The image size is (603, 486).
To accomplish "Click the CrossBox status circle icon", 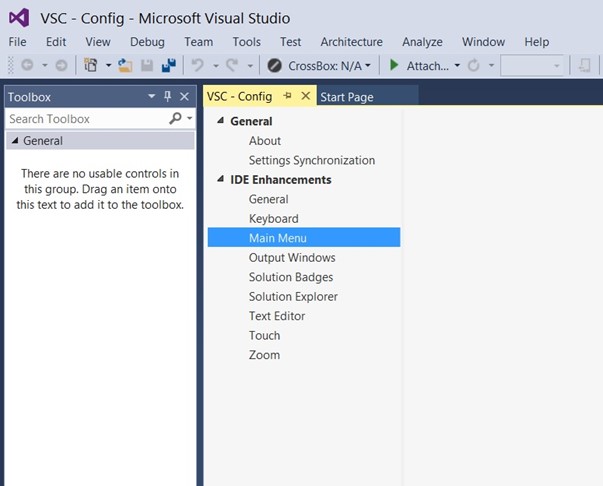I will (275, 65).
